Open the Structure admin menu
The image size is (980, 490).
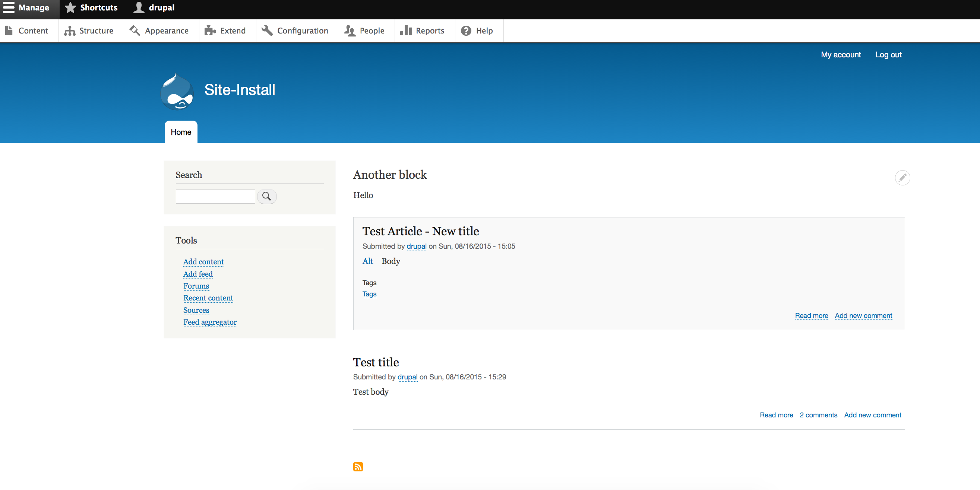click(89, 31)
